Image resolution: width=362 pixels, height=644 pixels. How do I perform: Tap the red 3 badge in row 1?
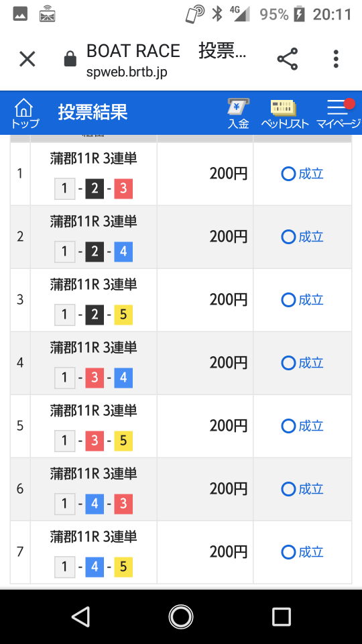click(x=123, y=189)
